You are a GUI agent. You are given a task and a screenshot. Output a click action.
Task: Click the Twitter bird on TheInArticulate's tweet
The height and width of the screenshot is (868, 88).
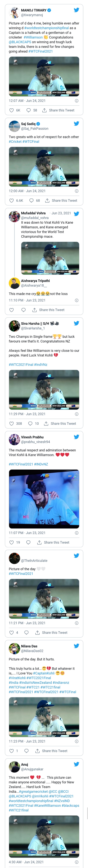click(76, 555)
